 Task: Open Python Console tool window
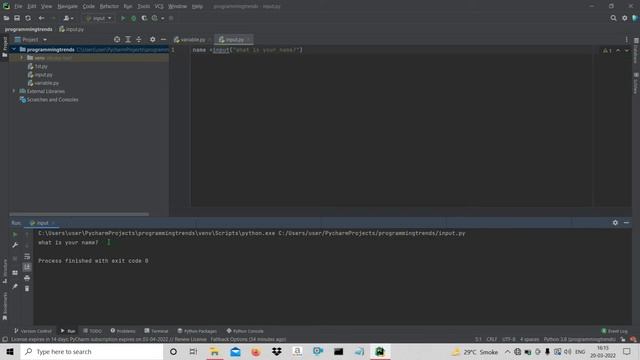tap(245, 331)
